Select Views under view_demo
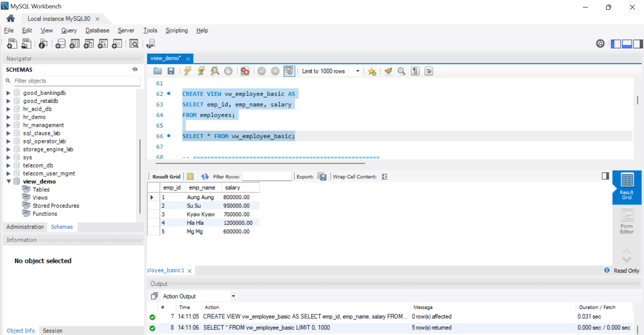The height and width of the screenshot is (335, 644). click(x=40, y=198)
